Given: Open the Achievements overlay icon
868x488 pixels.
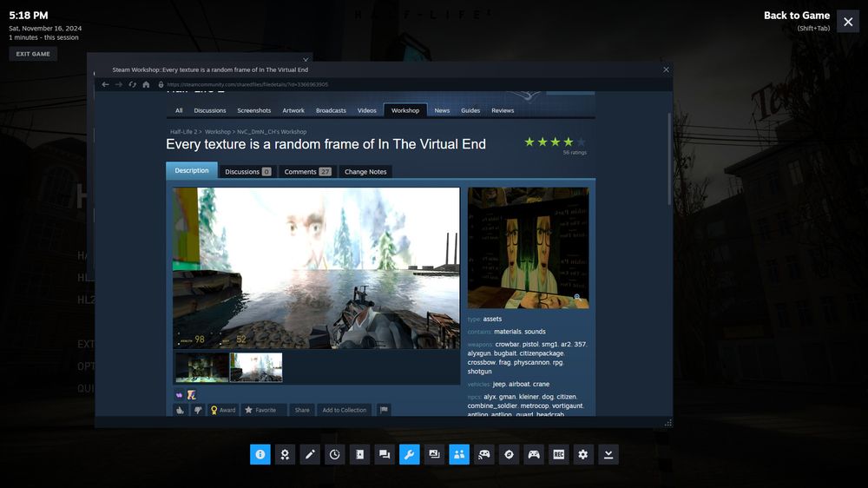Looking at the screenshot, I should (285, 454).
